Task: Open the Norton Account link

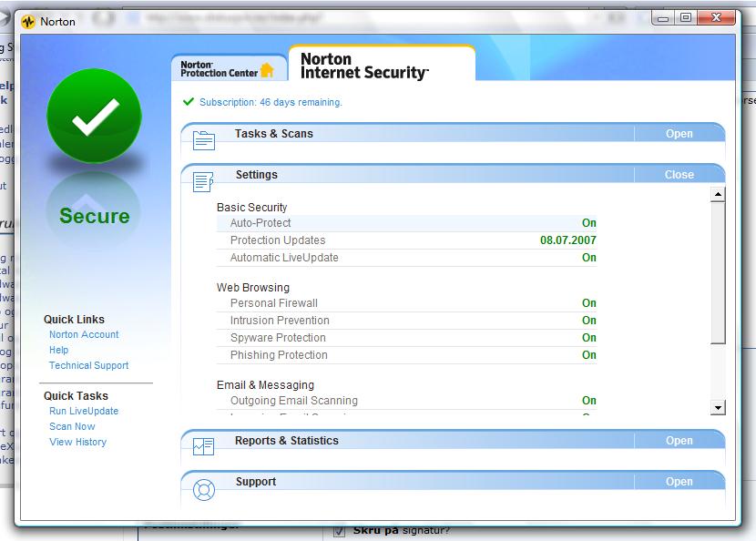Action: (84, 334)
